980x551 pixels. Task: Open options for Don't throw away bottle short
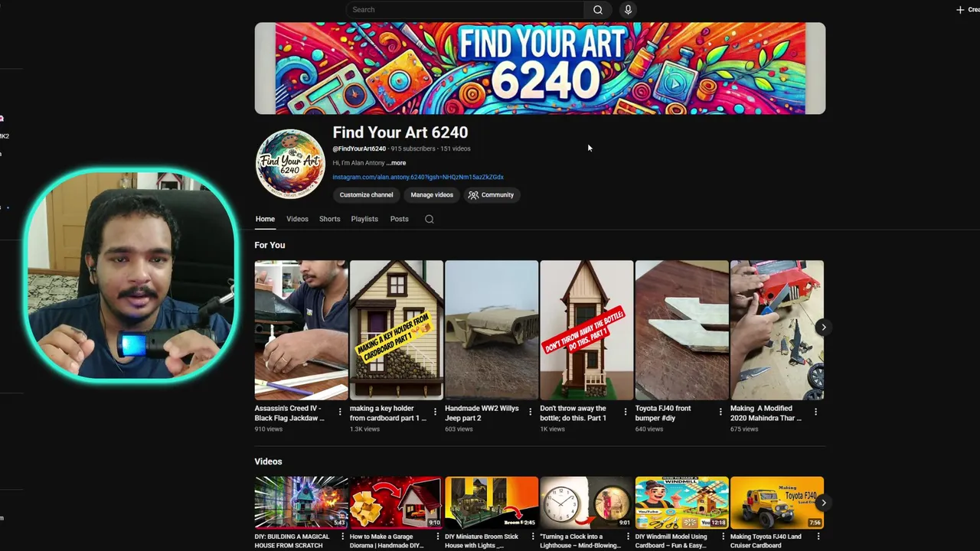pos(625,412)
